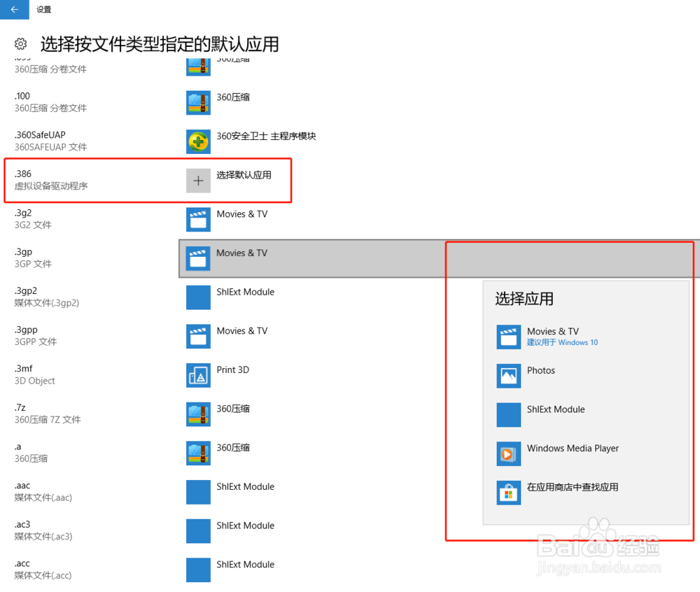This screenshot has width=700, height=592.
Task: Click the 360压缩 icon for .100 files
Action: 199,101
